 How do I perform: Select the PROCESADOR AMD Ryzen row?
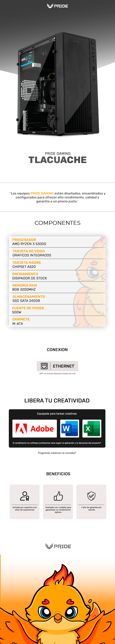point(57,242)
